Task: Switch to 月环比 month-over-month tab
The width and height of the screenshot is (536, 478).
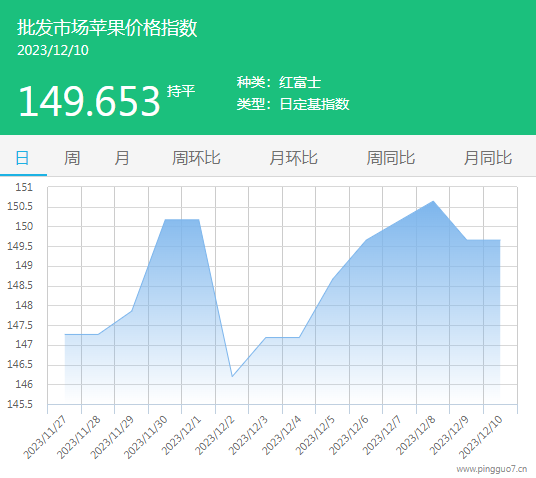Action: (x=294, y=158)
